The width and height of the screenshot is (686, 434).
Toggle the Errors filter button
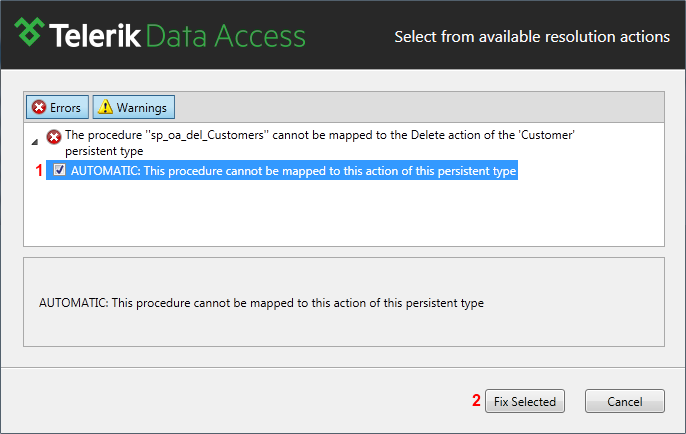57,107
